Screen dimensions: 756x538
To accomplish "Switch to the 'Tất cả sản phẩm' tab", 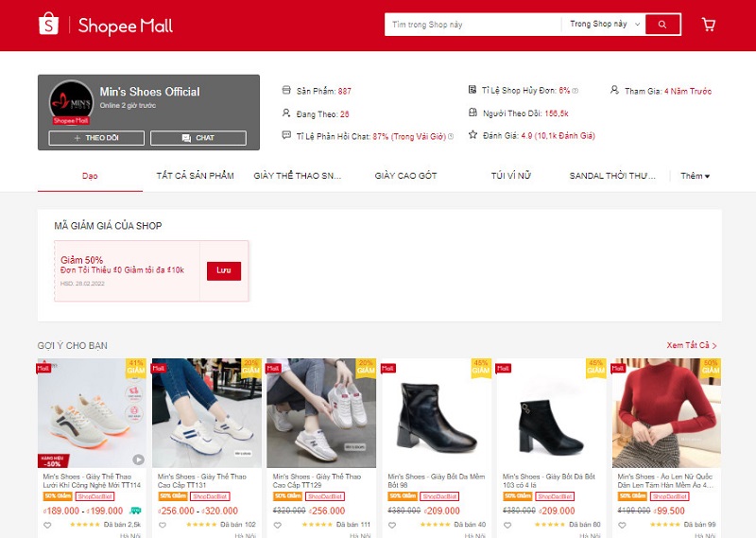I will point(195,176).
